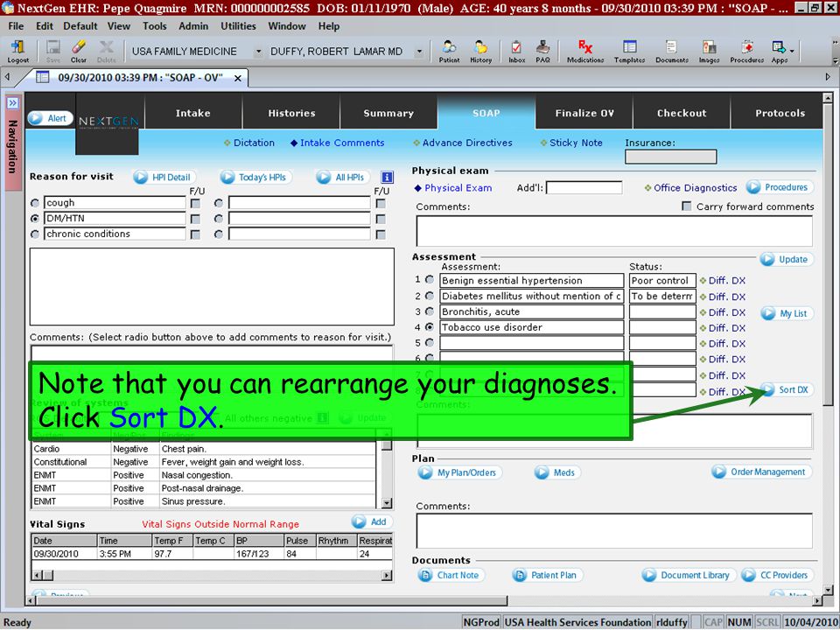Open the Document Library
The height and width of the screenshot is (630, 840).
(x=689, y=576)
